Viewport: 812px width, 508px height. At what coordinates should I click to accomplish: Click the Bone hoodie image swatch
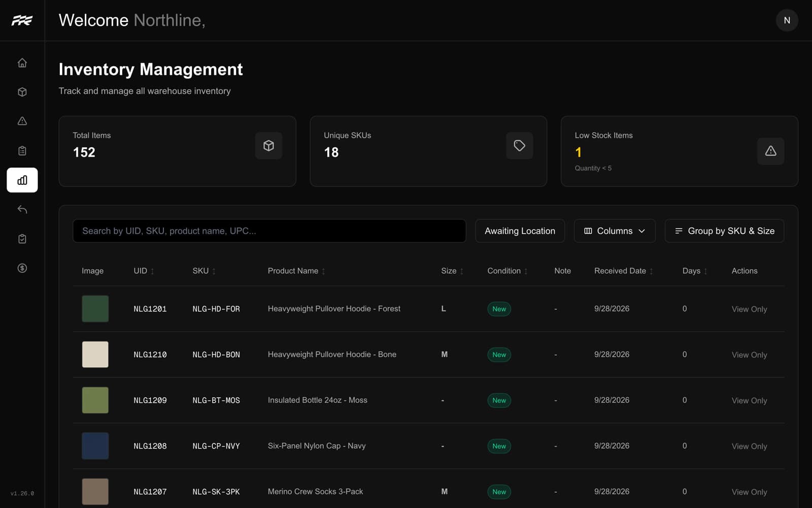(x=95, y=354)
